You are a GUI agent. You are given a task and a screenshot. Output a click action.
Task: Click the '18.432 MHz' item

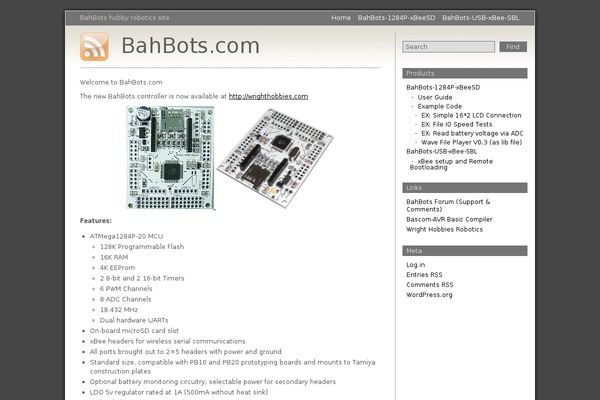(x=119, y=310)
